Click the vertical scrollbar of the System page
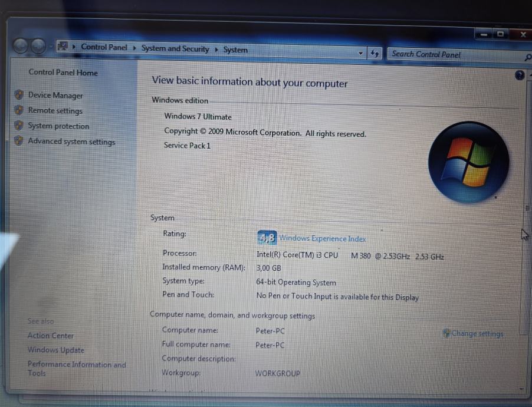The width and height of the screenshot is (532, 407). coord(527,207)
